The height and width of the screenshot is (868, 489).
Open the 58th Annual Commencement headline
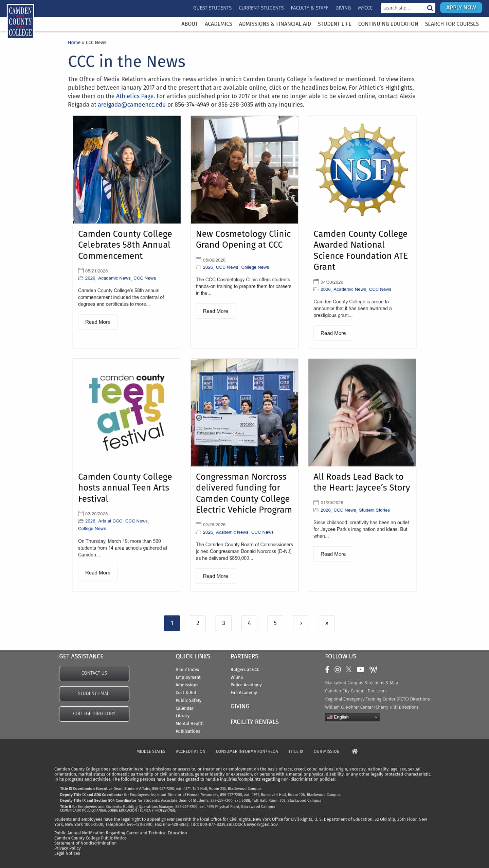point(125,245)
